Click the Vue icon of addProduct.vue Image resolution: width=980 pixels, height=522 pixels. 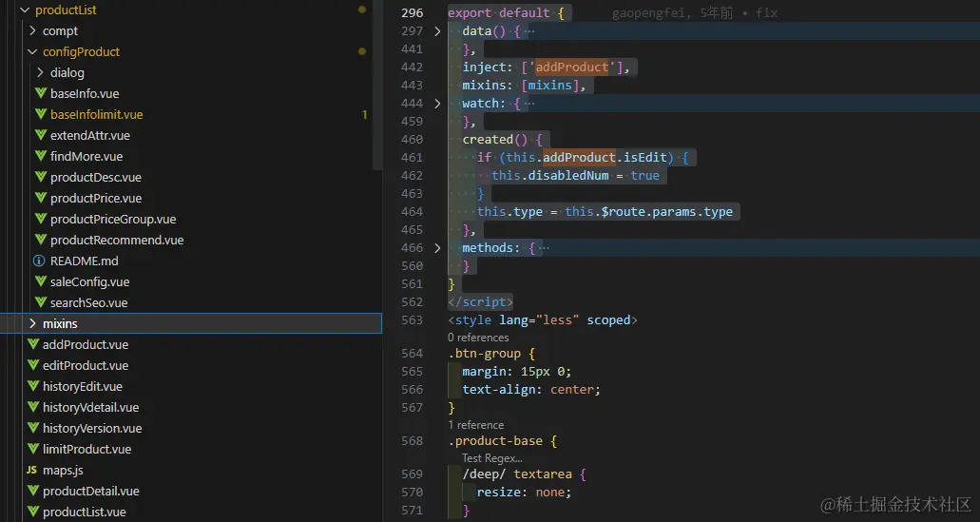(33, 344)
